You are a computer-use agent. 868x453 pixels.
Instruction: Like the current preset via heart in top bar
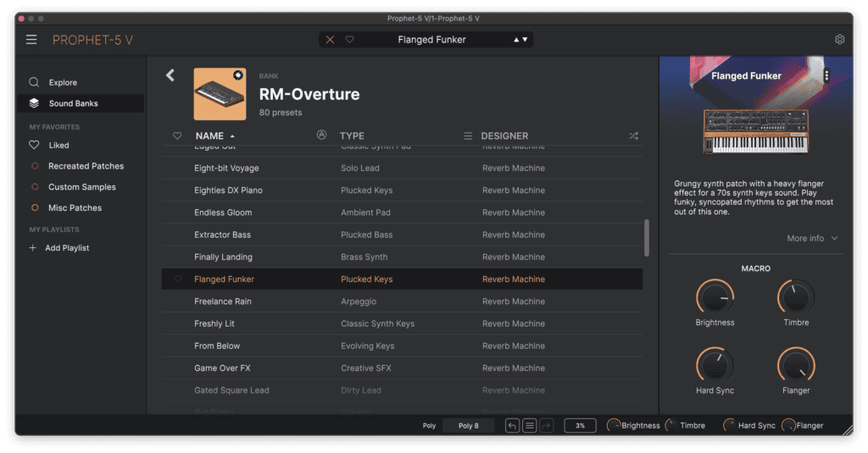pyautogui.click(x=349, y=40)
